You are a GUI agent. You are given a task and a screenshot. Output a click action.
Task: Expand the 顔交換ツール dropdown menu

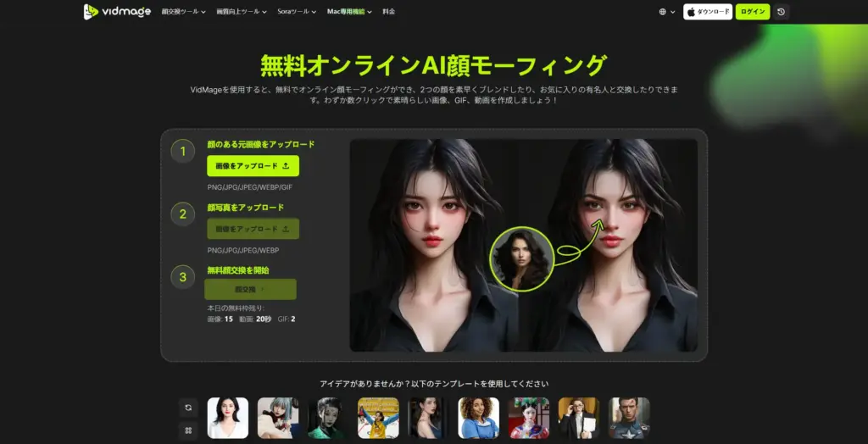click(x=183, y=12)
